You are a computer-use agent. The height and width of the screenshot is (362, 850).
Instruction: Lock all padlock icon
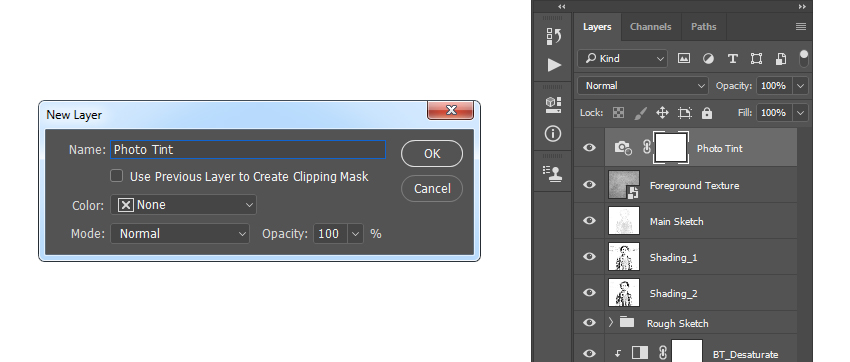(x=706, y=113)
